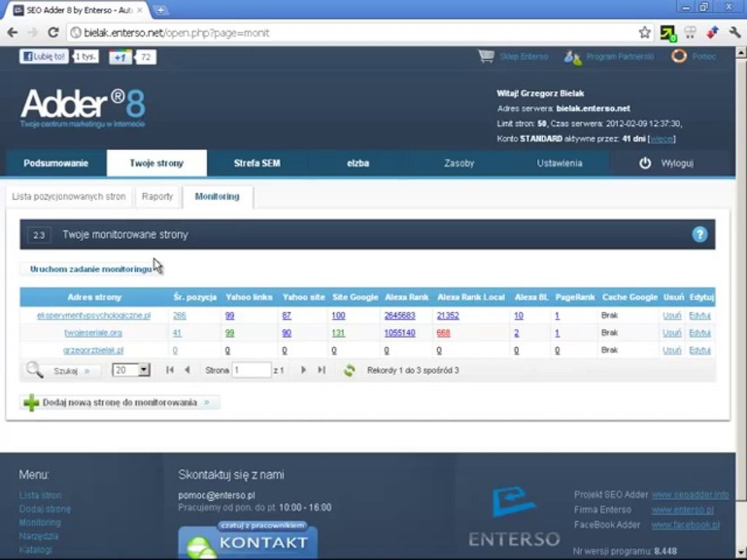This screenshot has width=747, height=560.
Task: Click the red-blue arrows extension icon
Action: click(x=712, y=33)
